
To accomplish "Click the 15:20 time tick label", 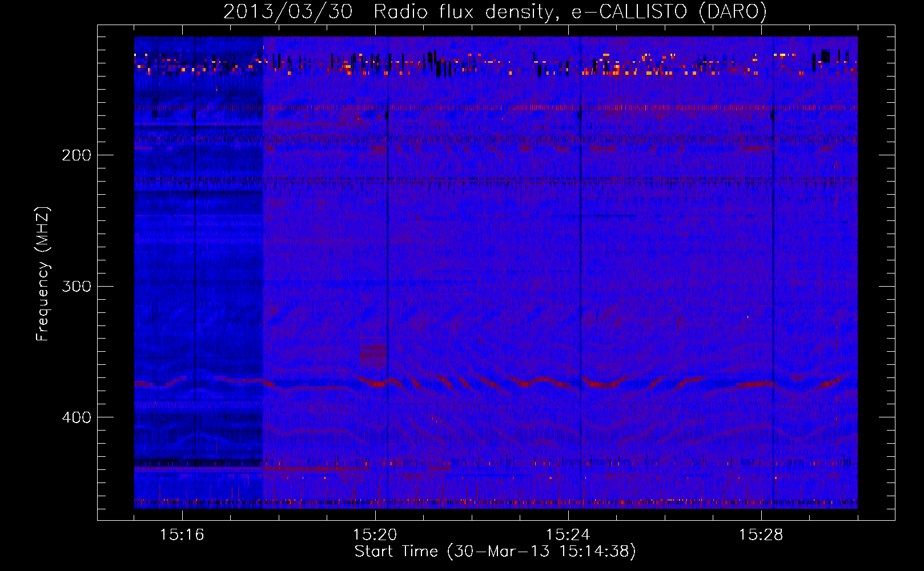I will [x=375, y=534].
